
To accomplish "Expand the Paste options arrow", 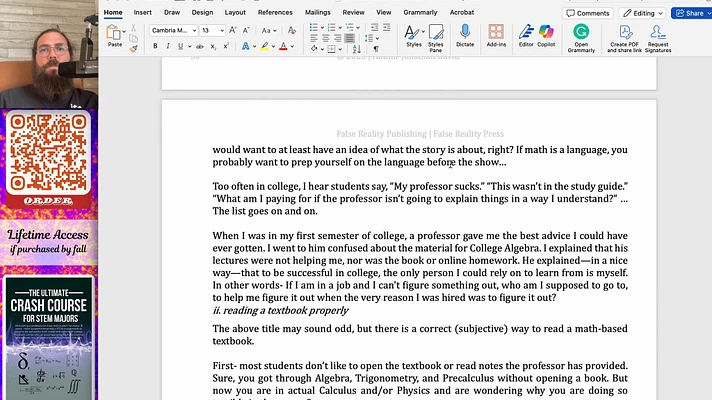I will pos(124,31).
